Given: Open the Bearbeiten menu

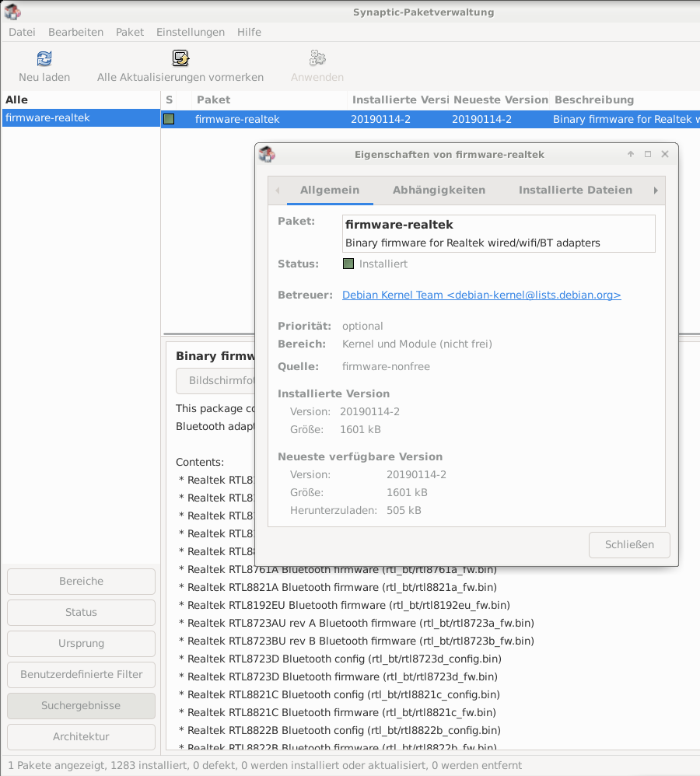Looking at the screenshot, I should (75, 32).
